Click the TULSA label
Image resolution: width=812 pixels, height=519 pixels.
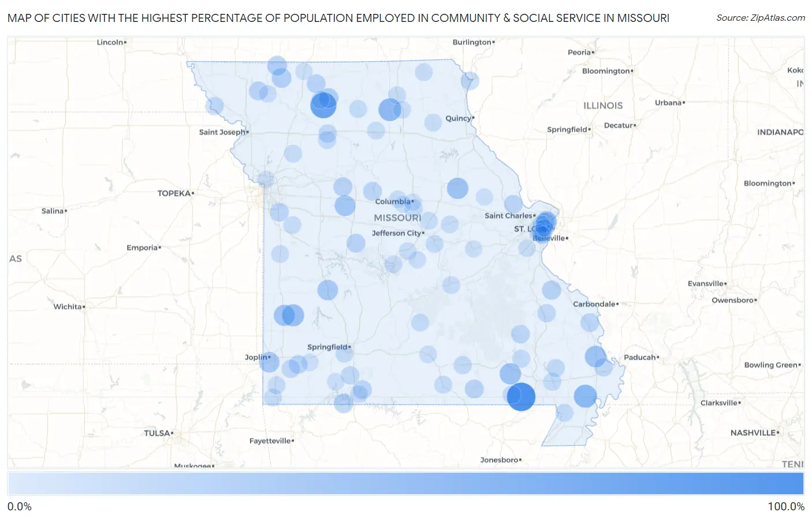(x=157, y=433)
